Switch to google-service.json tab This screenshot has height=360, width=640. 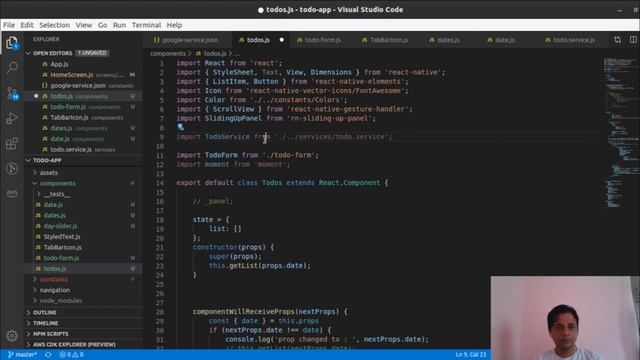[186, 40]
